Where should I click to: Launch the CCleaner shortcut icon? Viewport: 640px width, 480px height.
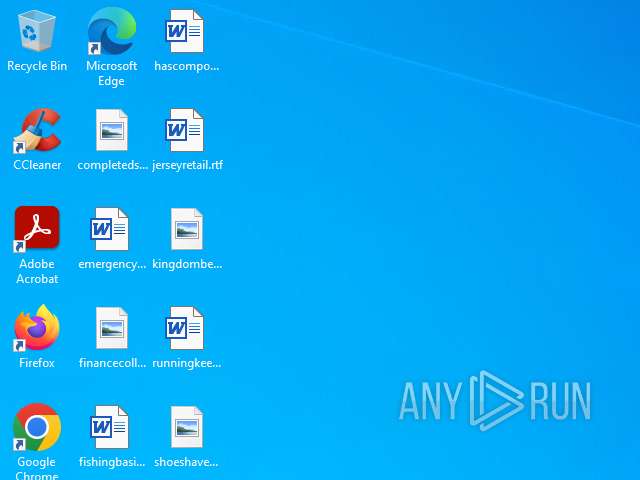pyautogui.click(x=37, y=131)
